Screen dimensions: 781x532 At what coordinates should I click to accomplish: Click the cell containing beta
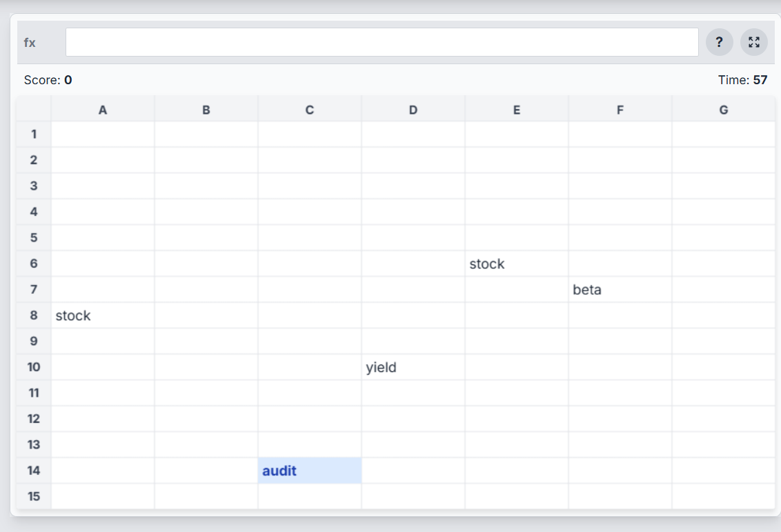point(620,290)
